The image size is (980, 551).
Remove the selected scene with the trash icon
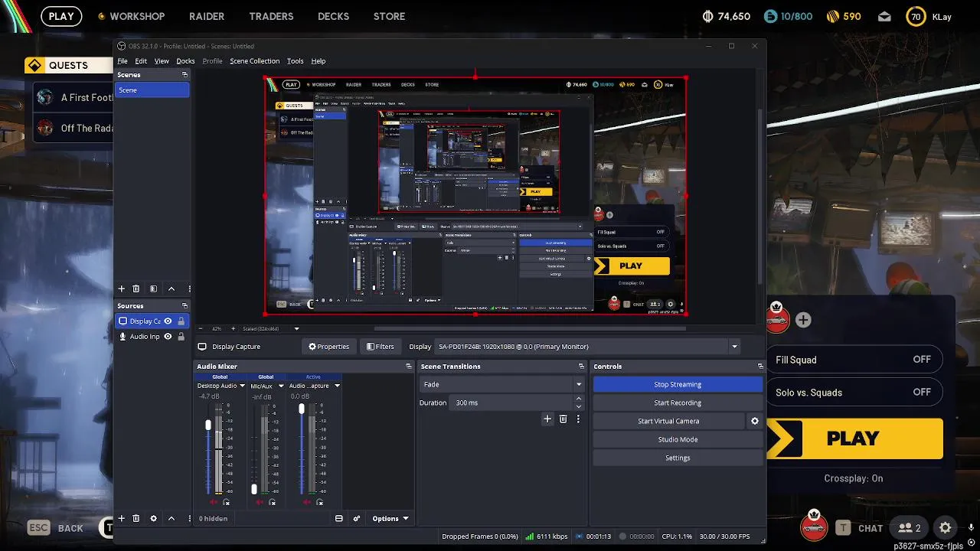pos(136,289)
